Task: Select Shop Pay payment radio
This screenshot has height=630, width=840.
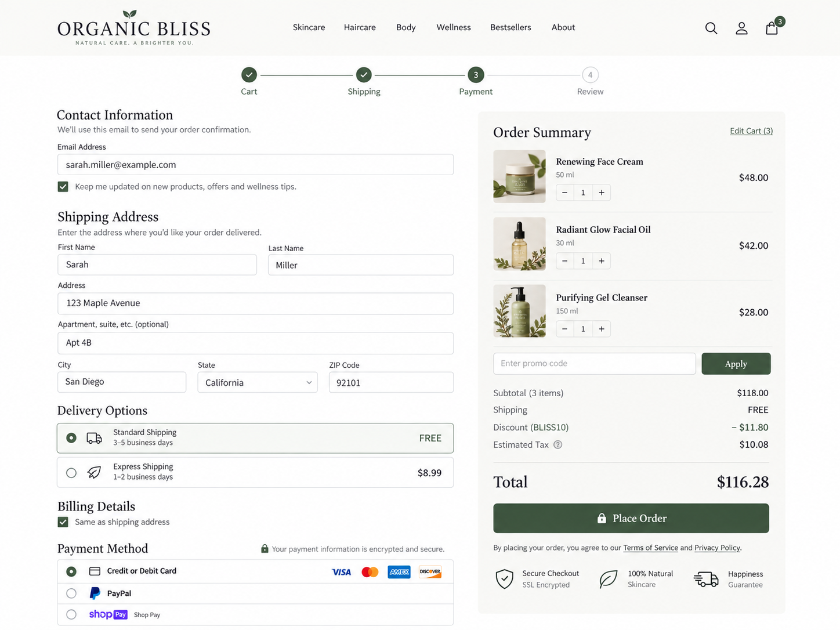Action: click(71, 614)
